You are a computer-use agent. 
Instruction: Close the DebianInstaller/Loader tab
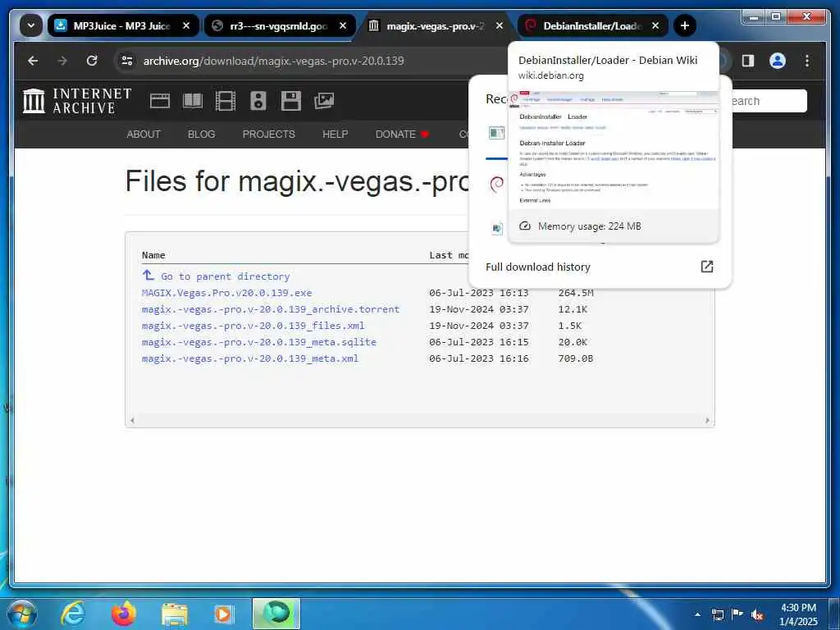(655, 25)
